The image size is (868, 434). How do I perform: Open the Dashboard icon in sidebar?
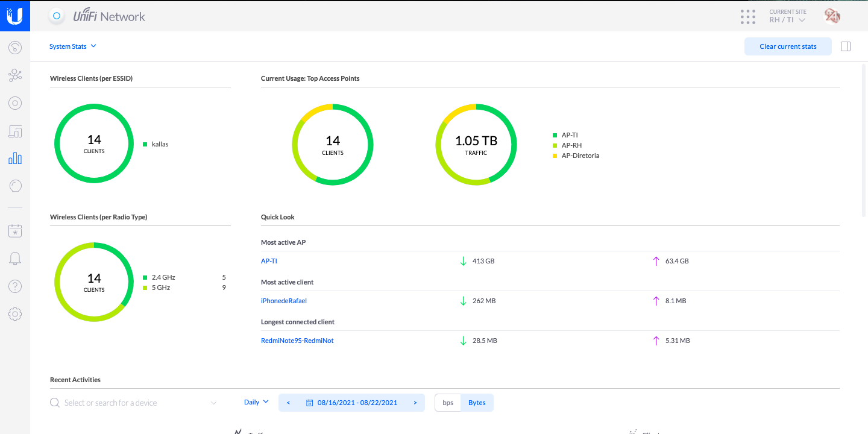[x=15, y=47]
